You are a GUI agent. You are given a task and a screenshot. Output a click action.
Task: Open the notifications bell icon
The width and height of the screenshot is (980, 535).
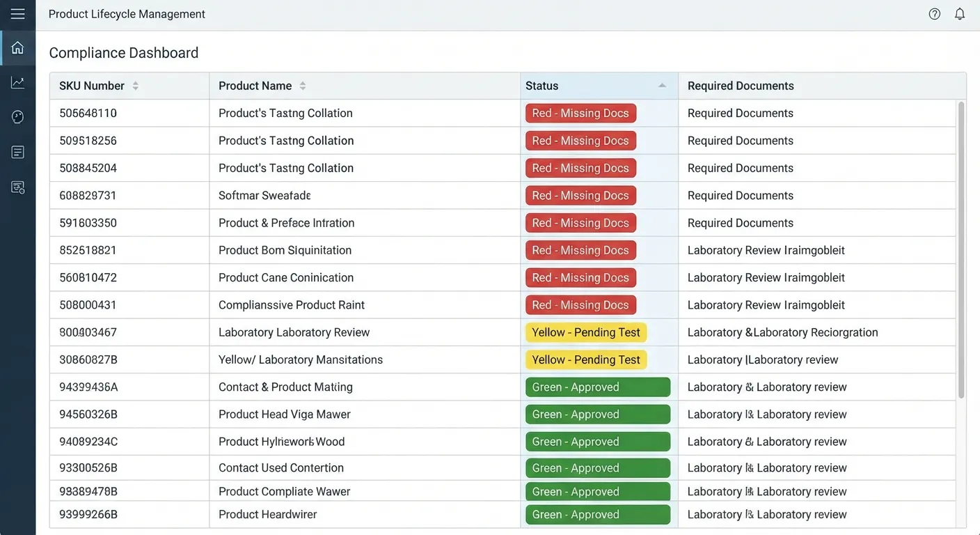[x=960, y=14]
